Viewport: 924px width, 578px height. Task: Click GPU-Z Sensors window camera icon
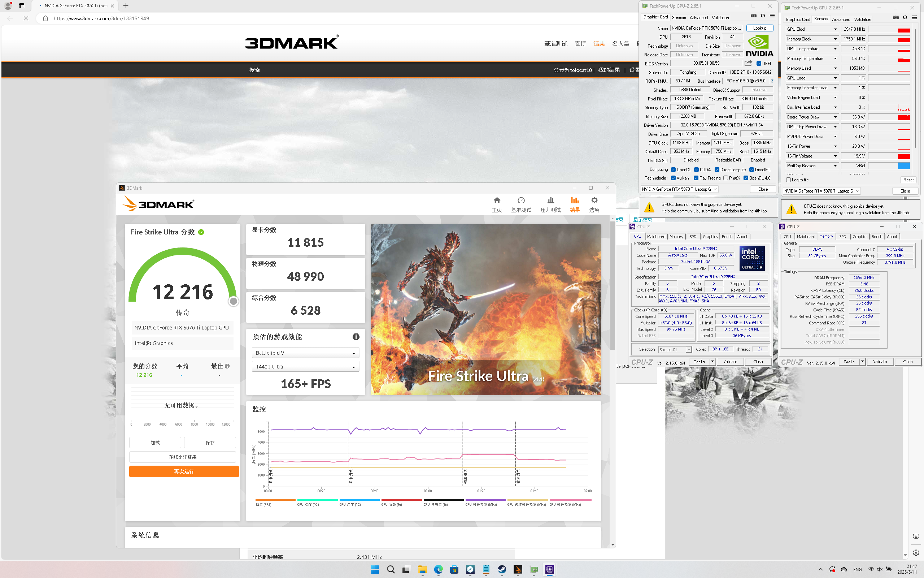896,17
